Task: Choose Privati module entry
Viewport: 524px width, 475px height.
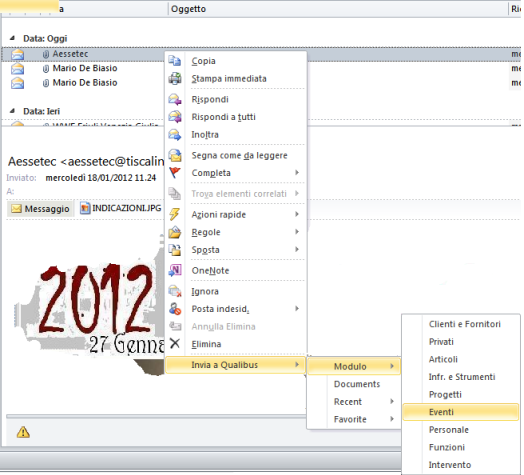Action: point(461,342)
